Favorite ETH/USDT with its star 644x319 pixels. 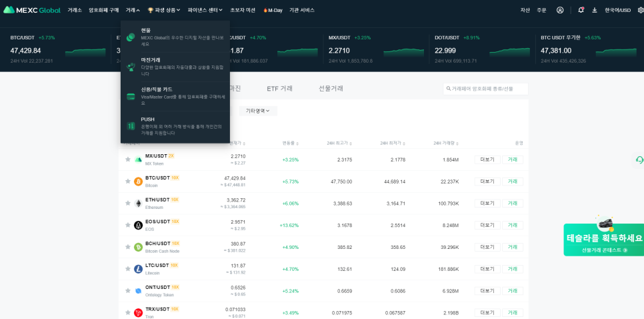click(128, 203)
